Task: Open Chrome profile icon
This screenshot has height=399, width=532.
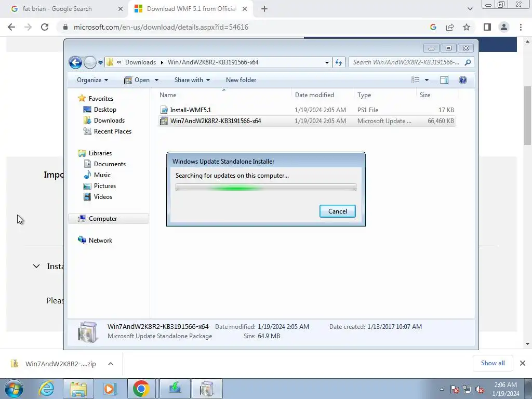Action: pos(504,27)
